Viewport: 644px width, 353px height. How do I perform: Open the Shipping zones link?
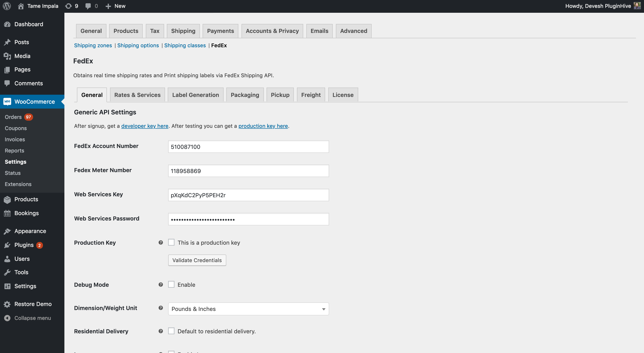(93, 45)
